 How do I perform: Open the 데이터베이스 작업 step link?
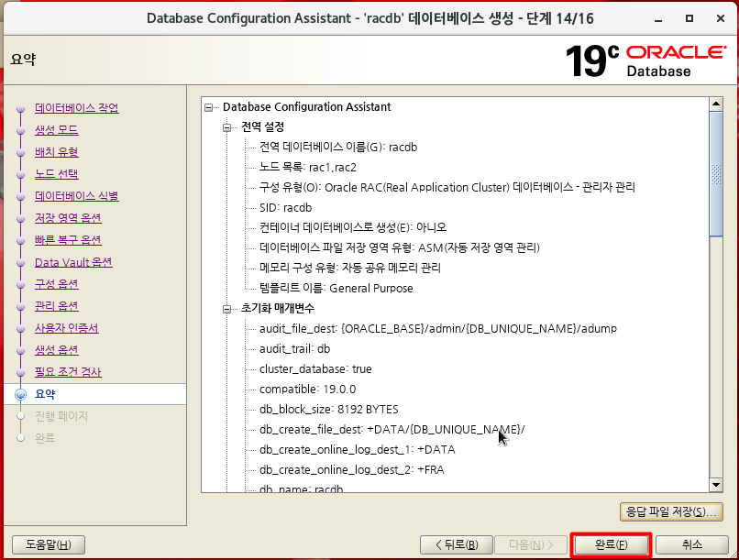[77, 108]
